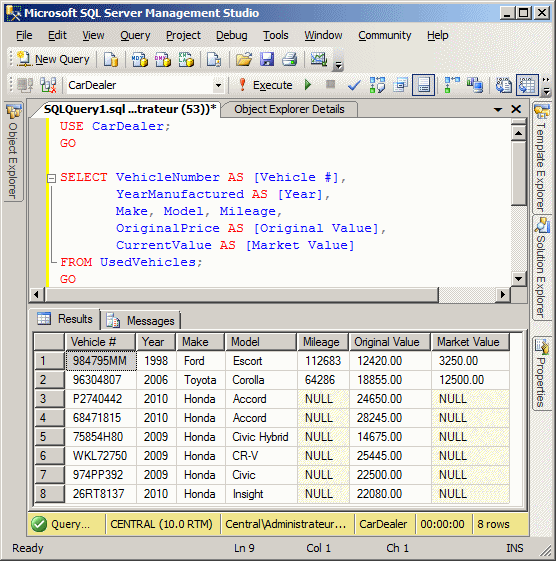Start debugging with the green arrow

308,85
